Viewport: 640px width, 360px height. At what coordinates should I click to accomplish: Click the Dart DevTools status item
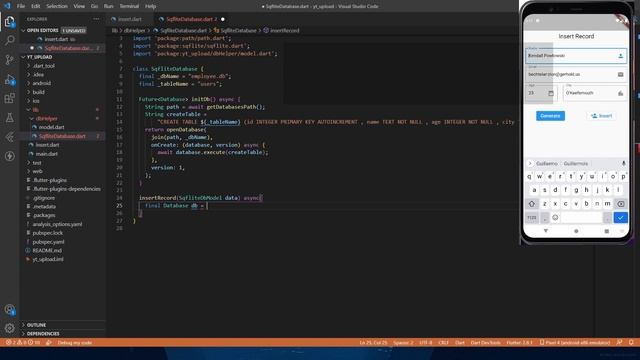click(x=485, y=342)
